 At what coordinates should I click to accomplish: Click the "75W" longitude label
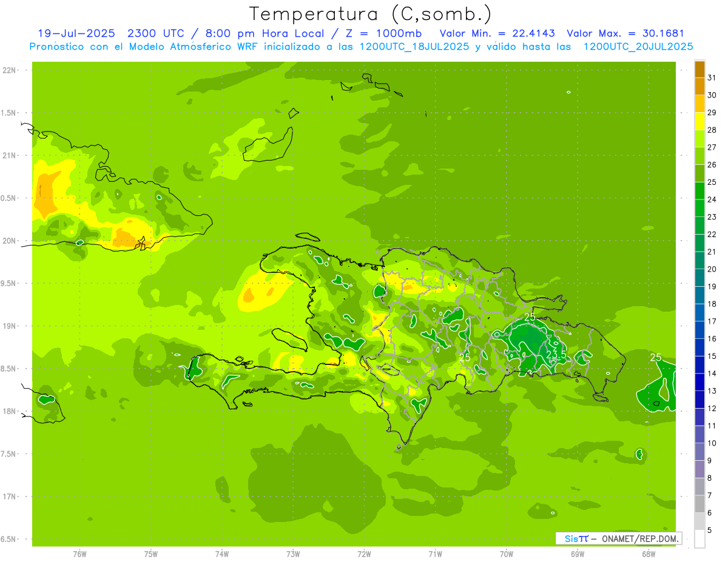tap(151, 555)
